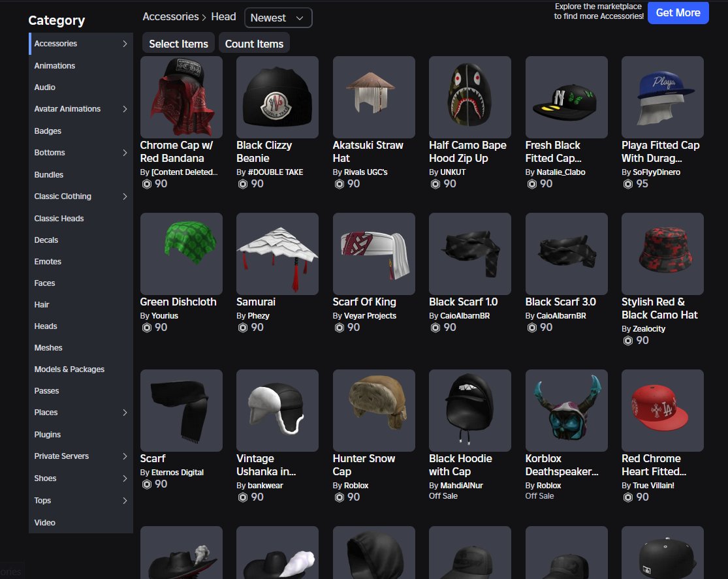Expand the Accessories category chevron
The image size is (728, 579).
125,44
